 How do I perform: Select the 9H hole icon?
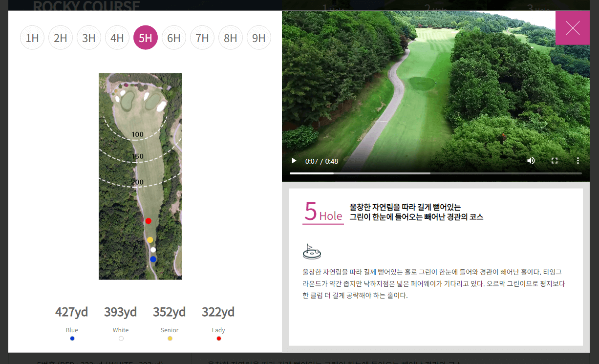click(x=258, y=37)
